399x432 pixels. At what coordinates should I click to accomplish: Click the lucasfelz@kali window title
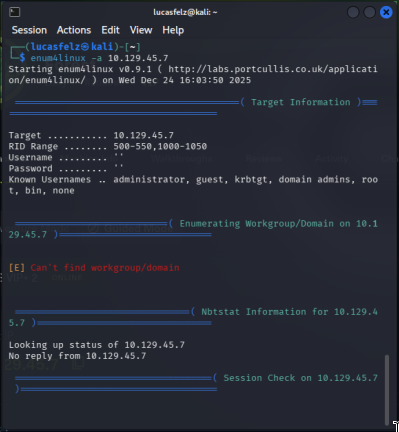(185, 12)
